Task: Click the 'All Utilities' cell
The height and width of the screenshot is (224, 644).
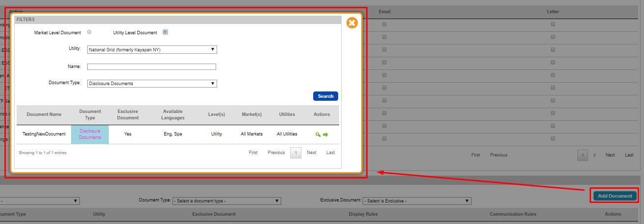Action: 287,134
